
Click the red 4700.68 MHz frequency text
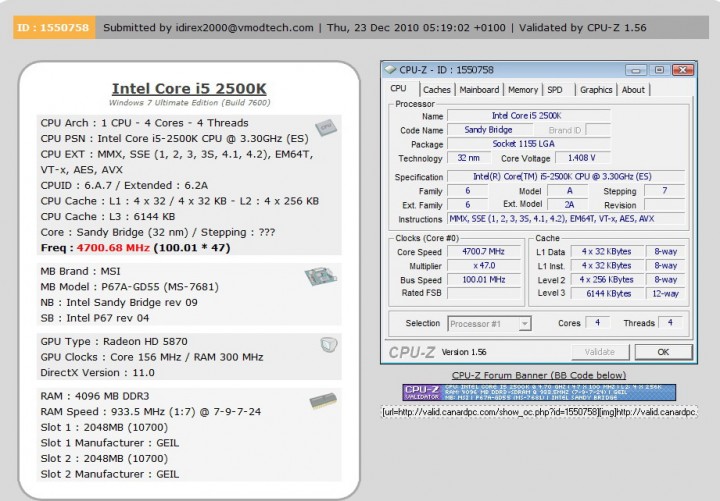[113, 248]
